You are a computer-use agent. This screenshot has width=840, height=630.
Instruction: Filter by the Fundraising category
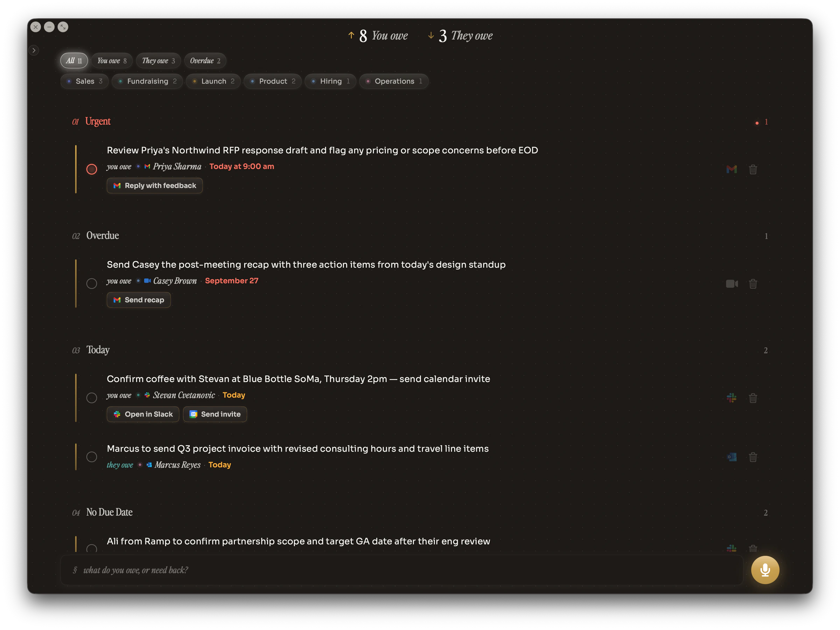point(147,81)
